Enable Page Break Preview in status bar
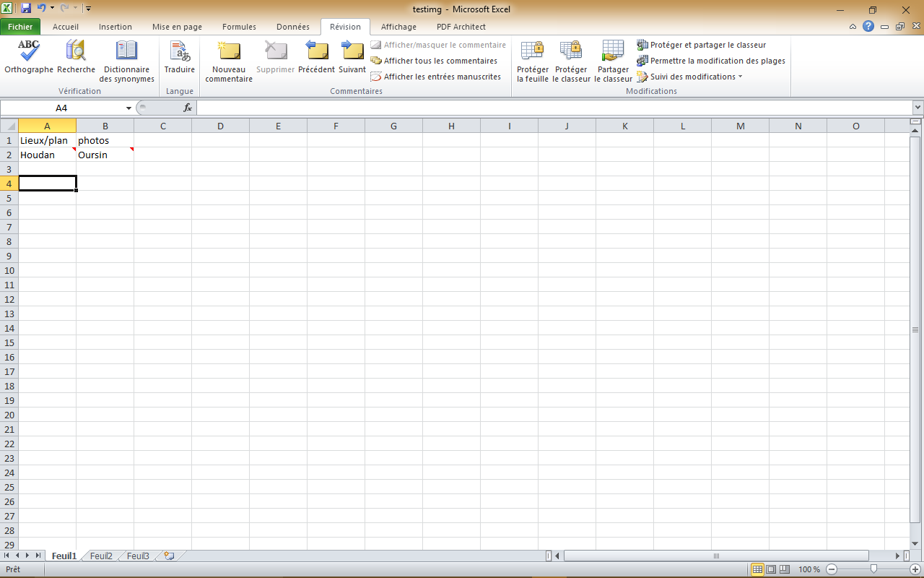 click(x=785, y=569)
